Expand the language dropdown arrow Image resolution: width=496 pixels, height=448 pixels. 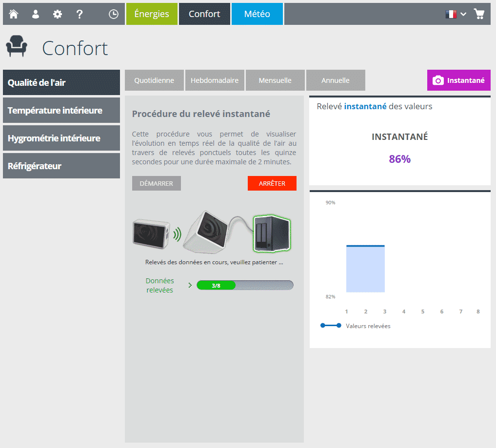[x=463, y=14]
